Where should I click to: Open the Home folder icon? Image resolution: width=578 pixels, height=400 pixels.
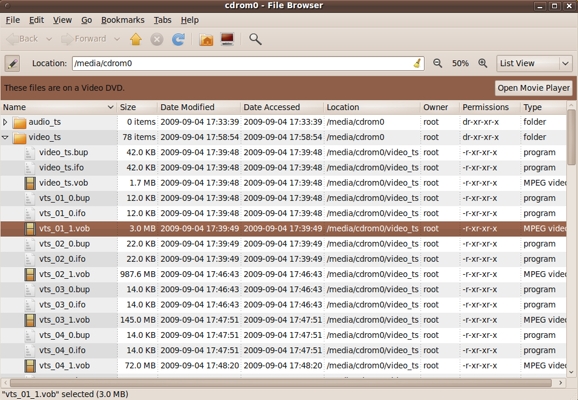[x=206, y=39]
